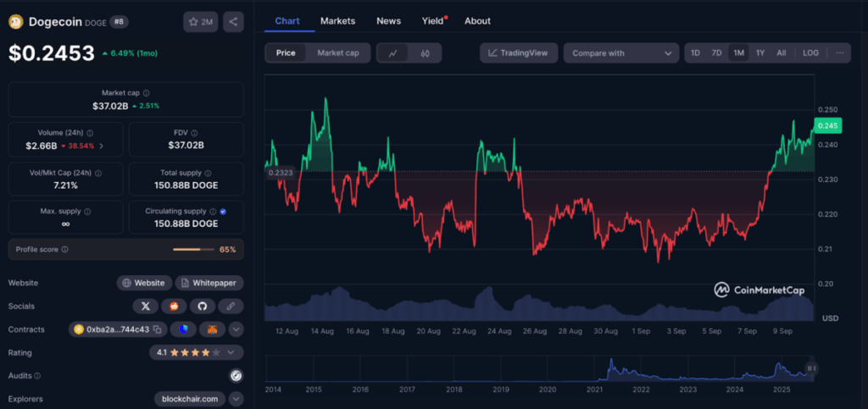Click the Audits info icon
This screenshot has height=409, width=868.
[x=37, y=376]
